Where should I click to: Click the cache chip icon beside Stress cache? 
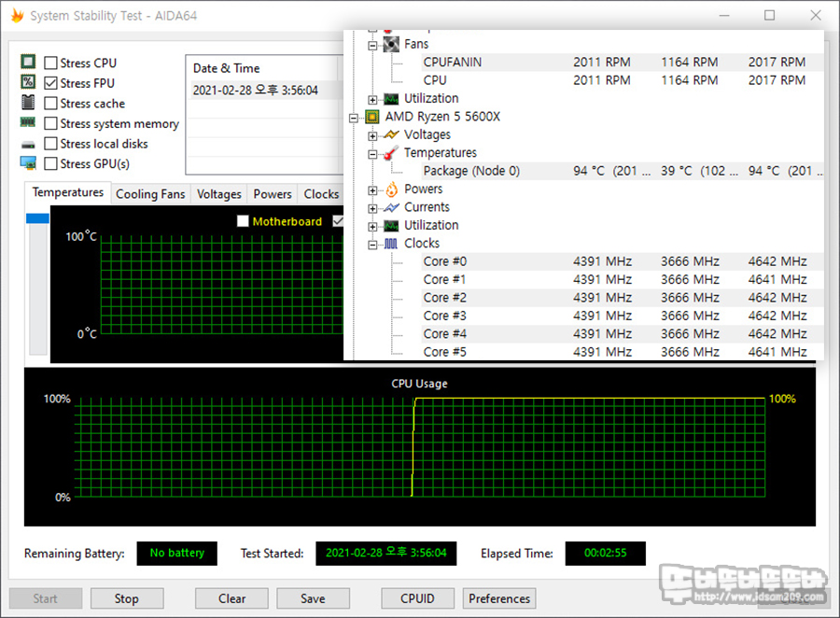(28, 102)
